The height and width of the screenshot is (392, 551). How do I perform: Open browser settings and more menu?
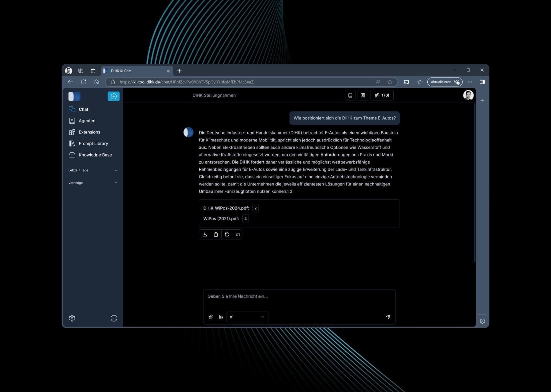pos(470,82)
